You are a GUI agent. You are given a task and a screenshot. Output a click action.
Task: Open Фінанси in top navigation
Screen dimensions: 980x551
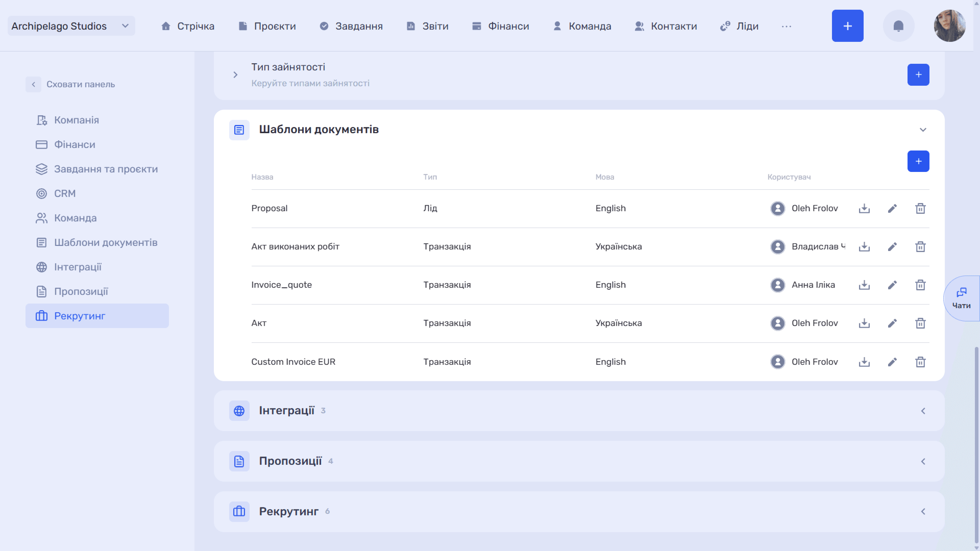(501, 26)
